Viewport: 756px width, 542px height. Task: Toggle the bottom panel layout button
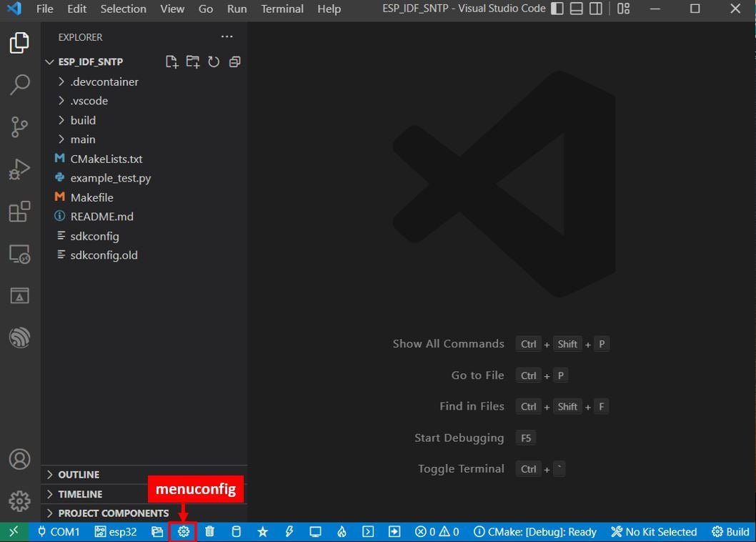click(576, 9)
